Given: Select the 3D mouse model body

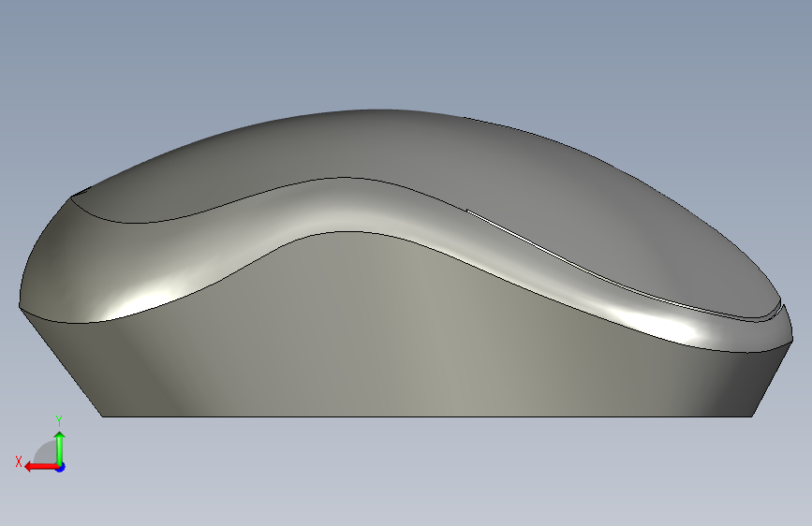Looking at the screenshot, I should 406,263.
